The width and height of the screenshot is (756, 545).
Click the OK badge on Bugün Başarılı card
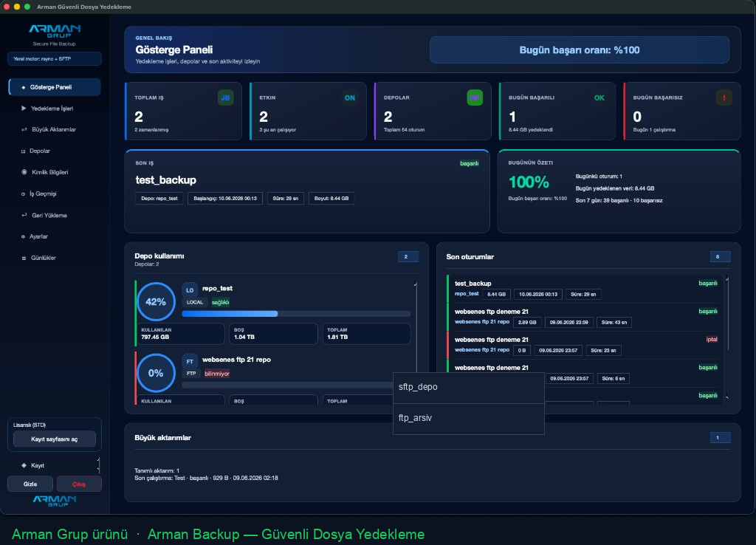[x=599, y=98]
